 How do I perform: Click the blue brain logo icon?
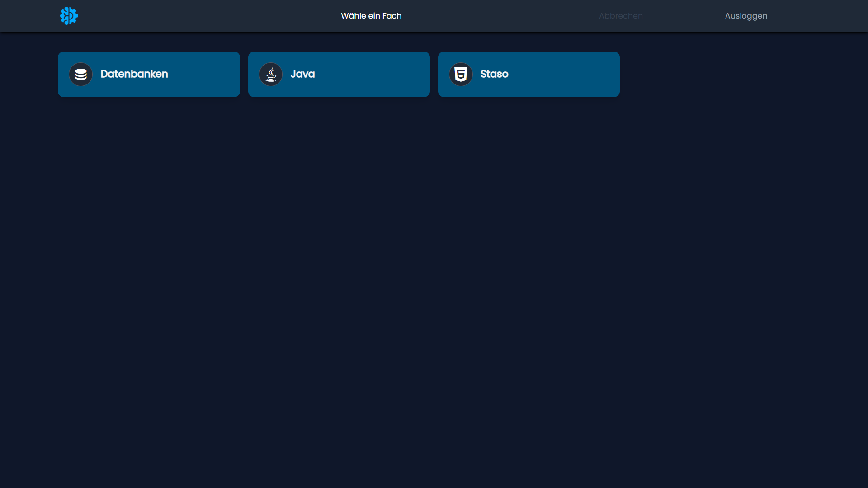(x=69, y=16)
